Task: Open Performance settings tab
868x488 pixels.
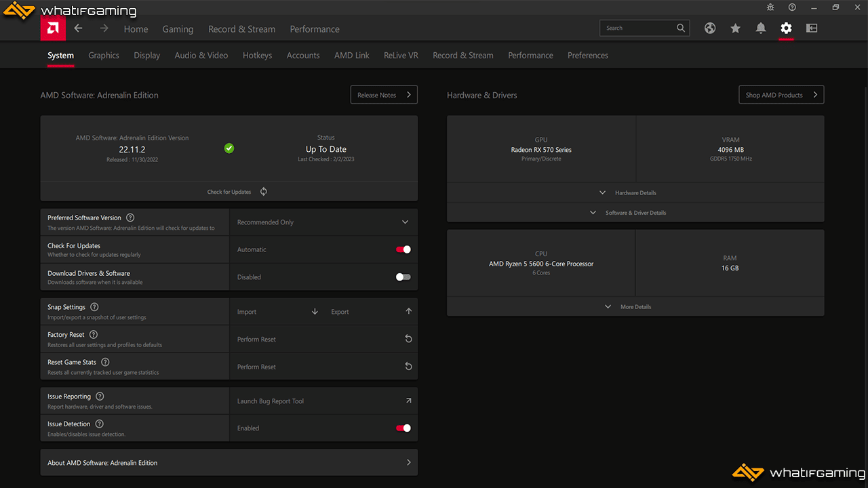Action: (x=530, y=56)
